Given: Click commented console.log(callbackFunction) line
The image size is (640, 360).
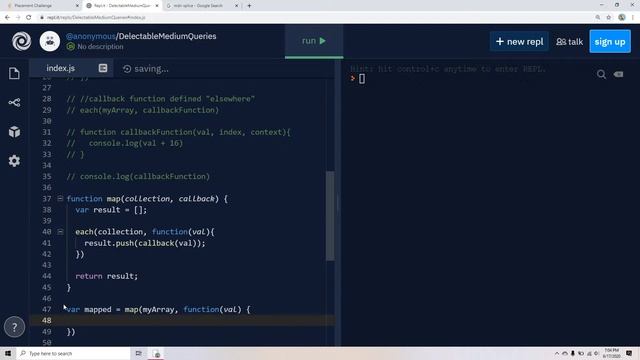Looking at the screenshot, I should [x=138, y=176].
